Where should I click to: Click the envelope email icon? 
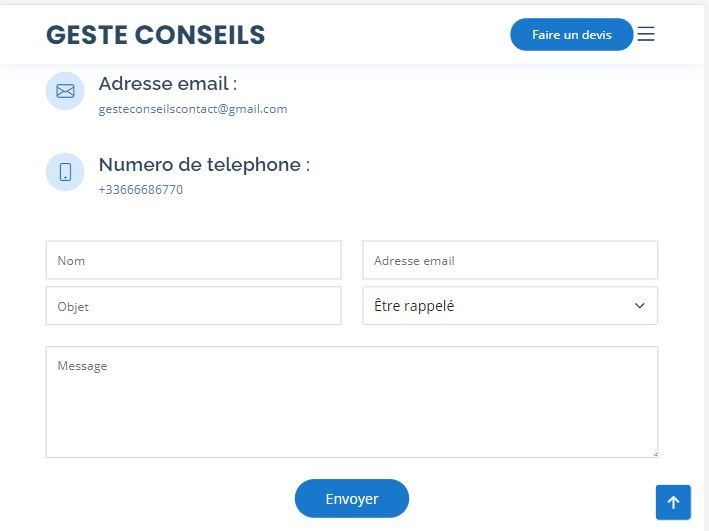65,91
